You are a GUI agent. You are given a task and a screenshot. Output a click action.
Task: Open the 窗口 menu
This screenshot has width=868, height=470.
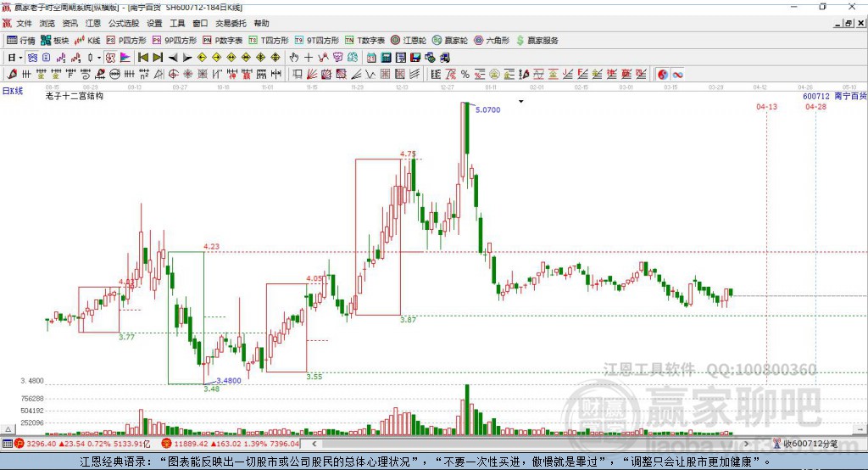[200, 23]
